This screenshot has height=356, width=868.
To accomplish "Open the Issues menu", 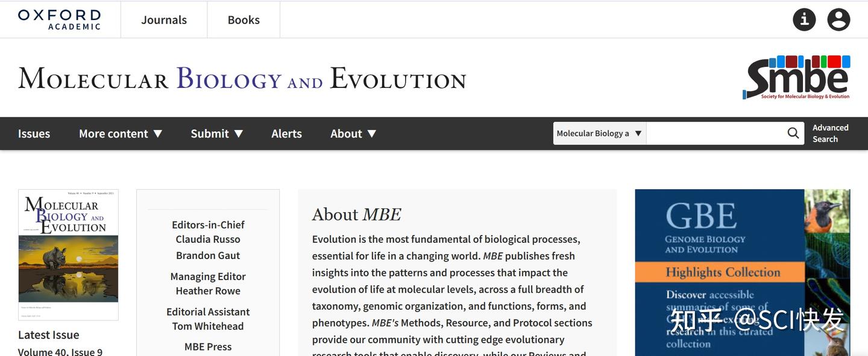I will click(34, 133).
